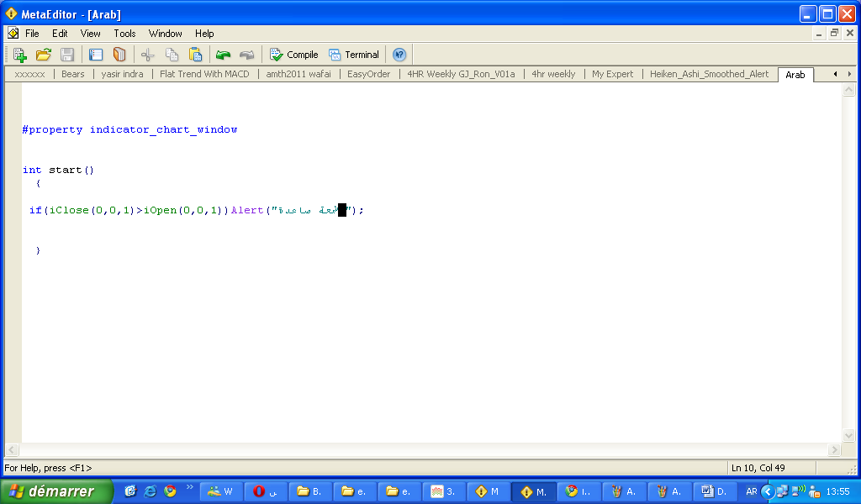Click iClose(0,0,1) in the code
Screen dimensions: 861x504
click(92, 210)
